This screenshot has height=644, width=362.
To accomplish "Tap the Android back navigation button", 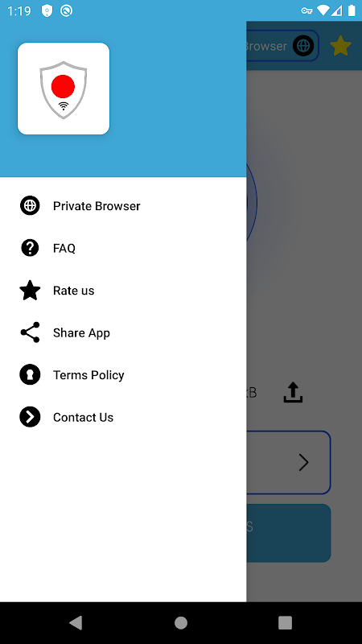I will (76, 622).
